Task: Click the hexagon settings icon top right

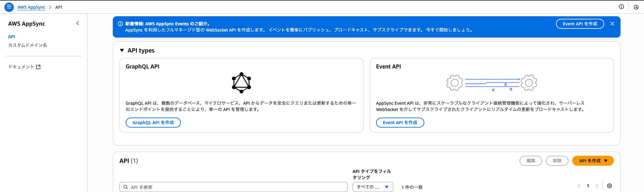Action: coord(636,7)
